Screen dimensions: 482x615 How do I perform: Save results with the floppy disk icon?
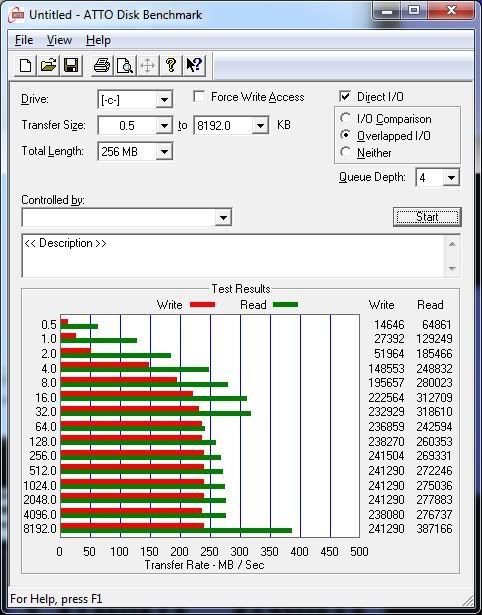(71, 65)
